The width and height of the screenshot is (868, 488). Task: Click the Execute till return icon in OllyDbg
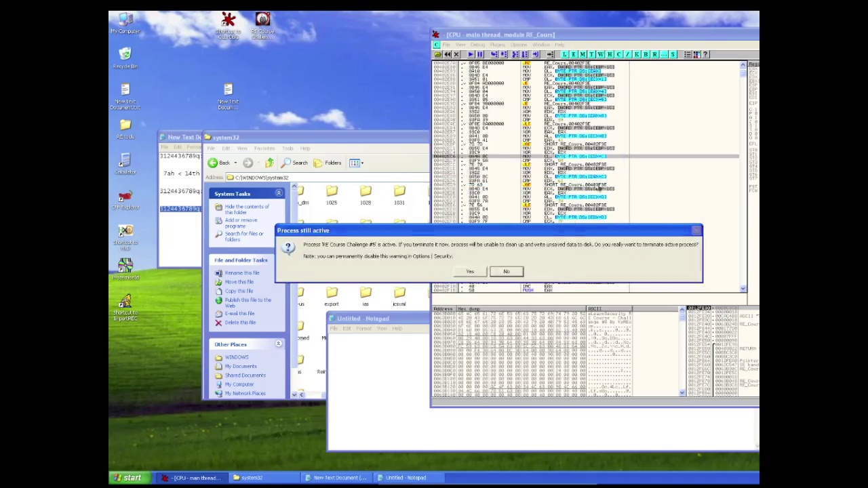(x=536, y=54)
